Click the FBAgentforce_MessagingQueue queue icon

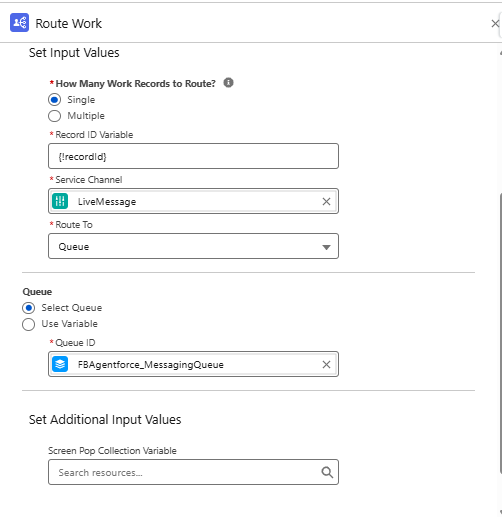click(60, 364)
